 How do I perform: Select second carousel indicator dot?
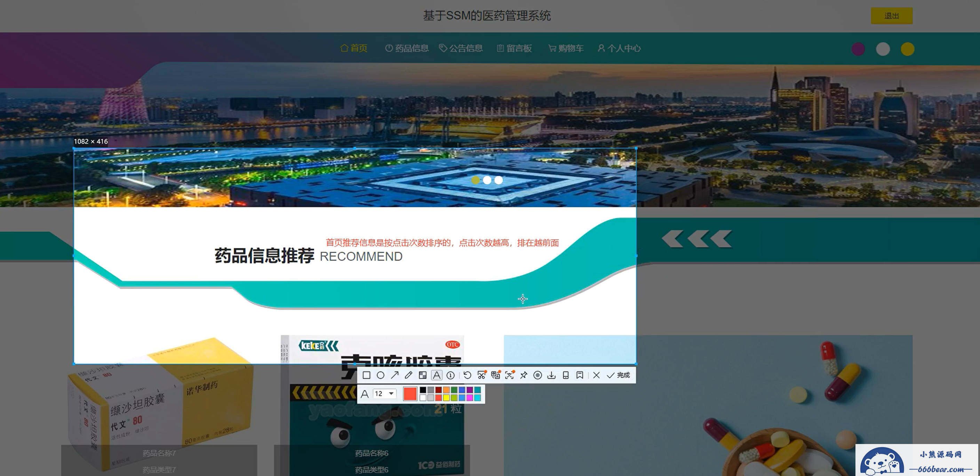click(487, 180)
